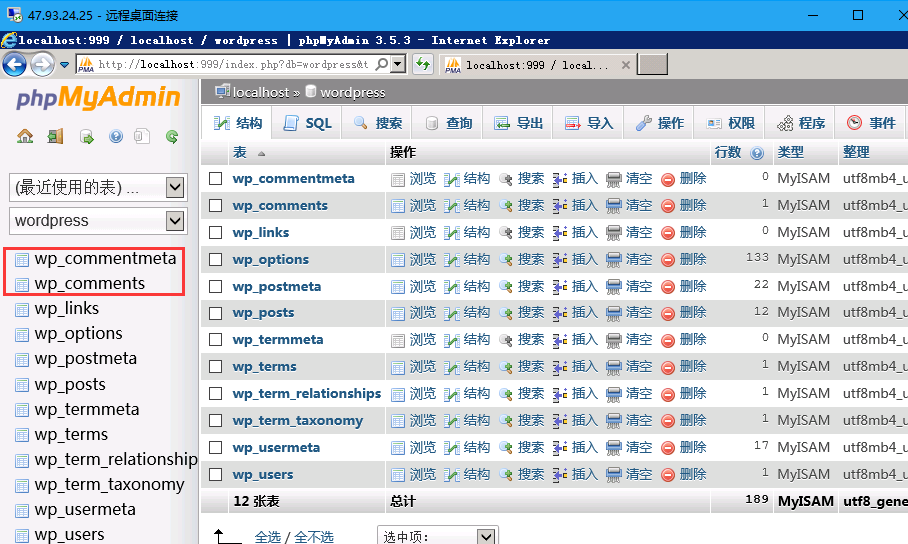Open recent pages dropdown next to forward button
This screenshot has width=908, height=544.
64,64
